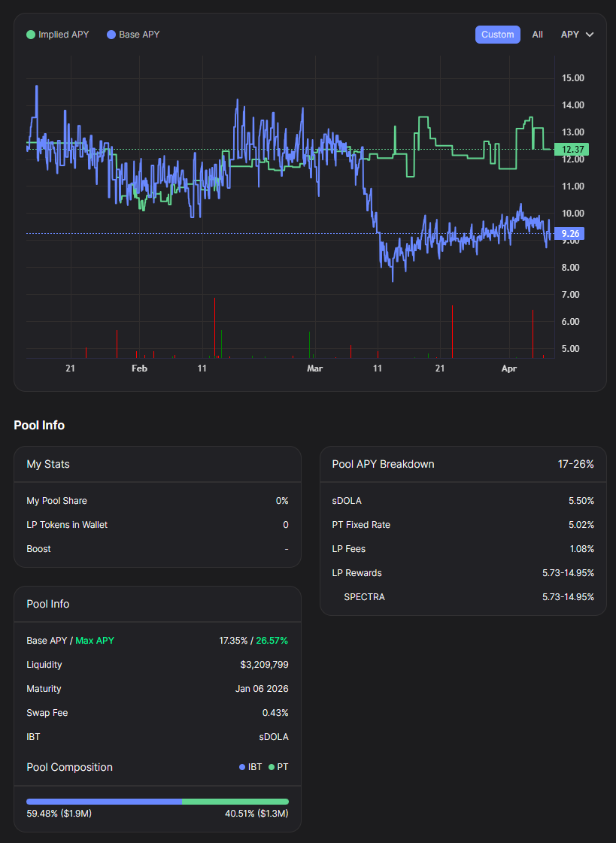Select the Custom time range option

pyautogui.click(x=497, y=35)
